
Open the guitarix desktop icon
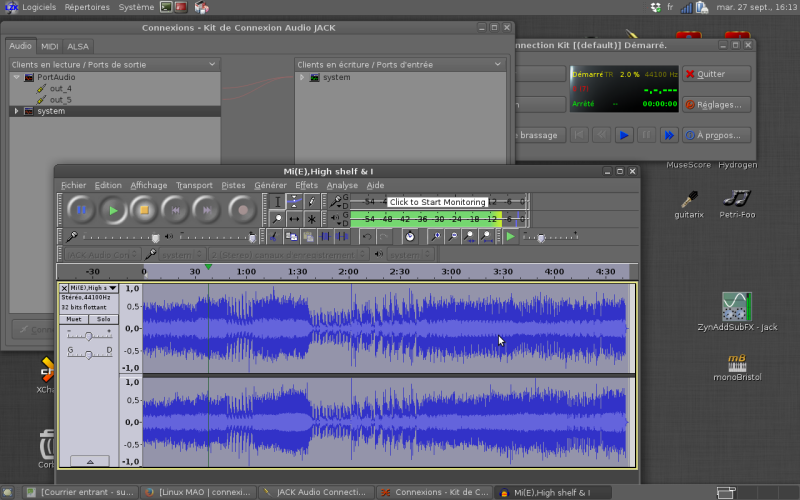pos(689,201)
